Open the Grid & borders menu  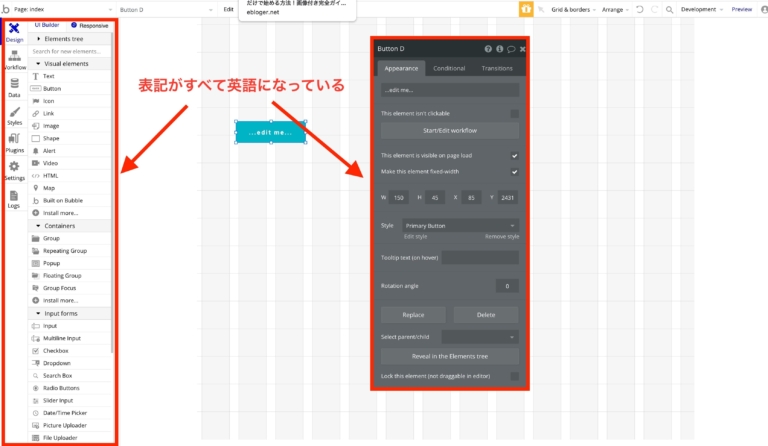573,9
